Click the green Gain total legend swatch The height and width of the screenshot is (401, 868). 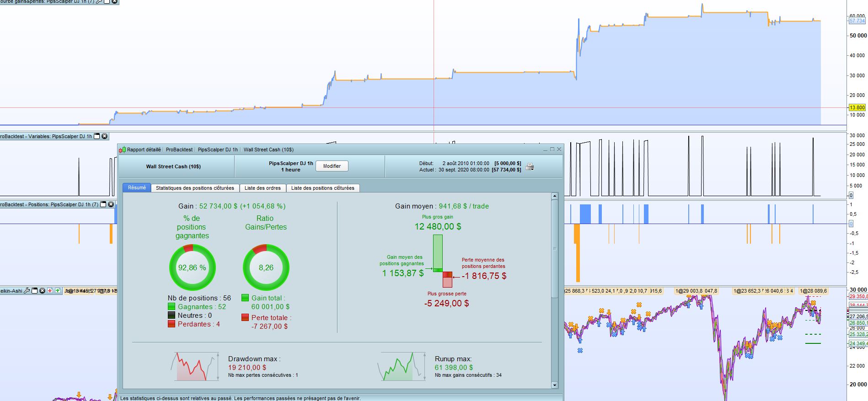(245, 298)
